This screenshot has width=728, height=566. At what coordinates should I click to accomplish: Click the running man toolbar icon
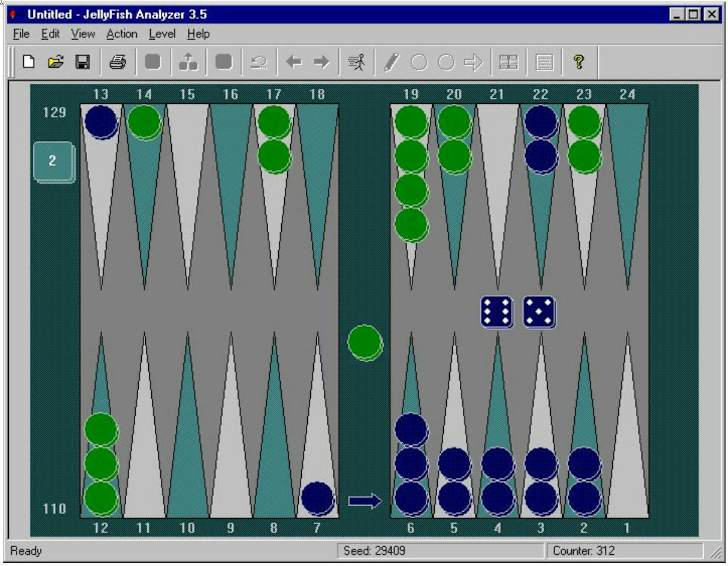tap(356, 62)
